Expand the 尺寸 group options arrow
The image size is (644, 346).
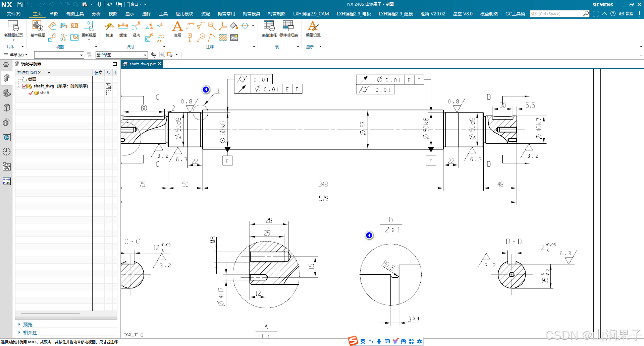point(164,47)
